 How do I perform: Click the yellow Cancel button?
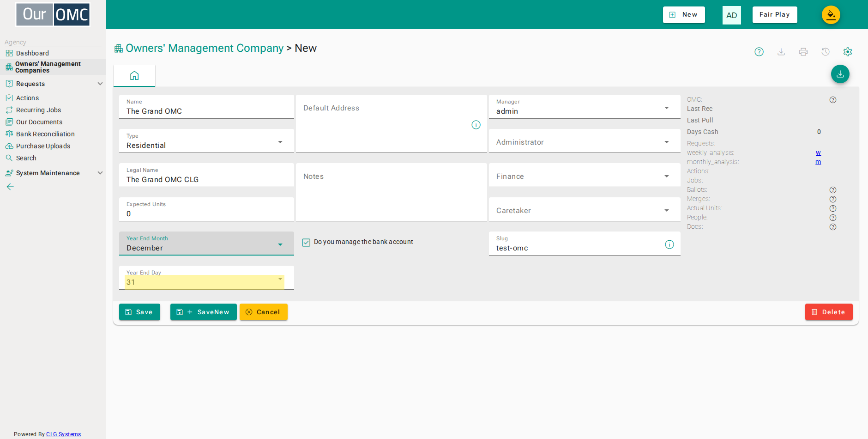pyautogui.click(x=264, y=312)
